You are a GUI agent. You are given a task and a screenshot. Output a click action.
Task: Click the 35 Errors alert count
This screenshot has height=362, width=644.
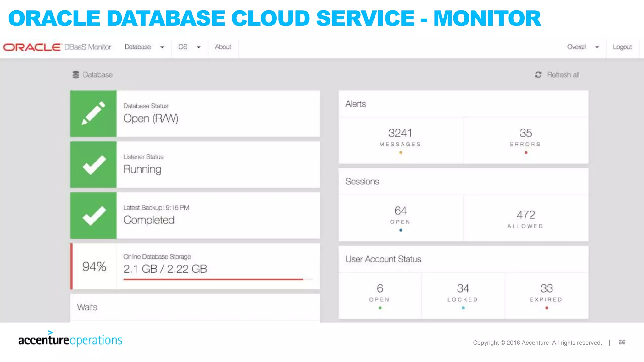point(525,138)
